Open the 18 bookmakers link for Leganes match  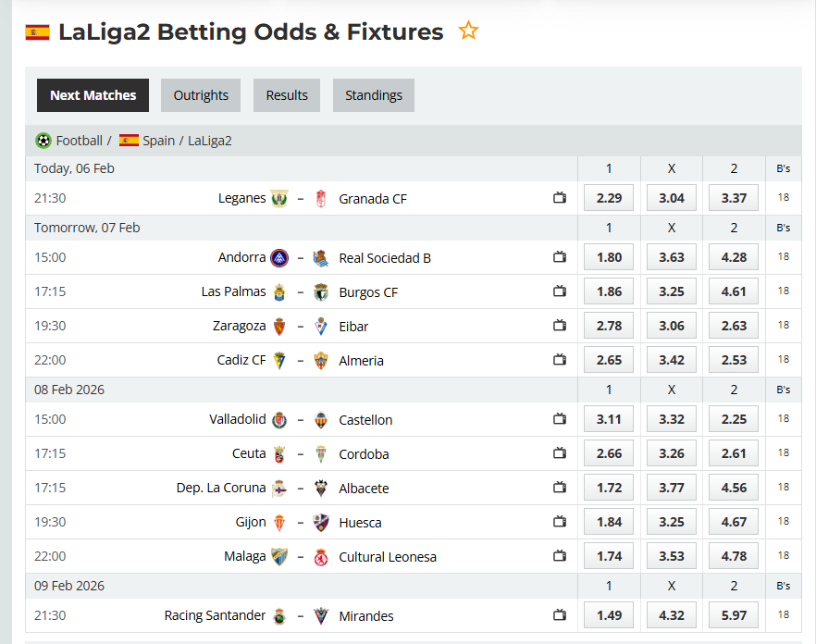coord(783,197)
